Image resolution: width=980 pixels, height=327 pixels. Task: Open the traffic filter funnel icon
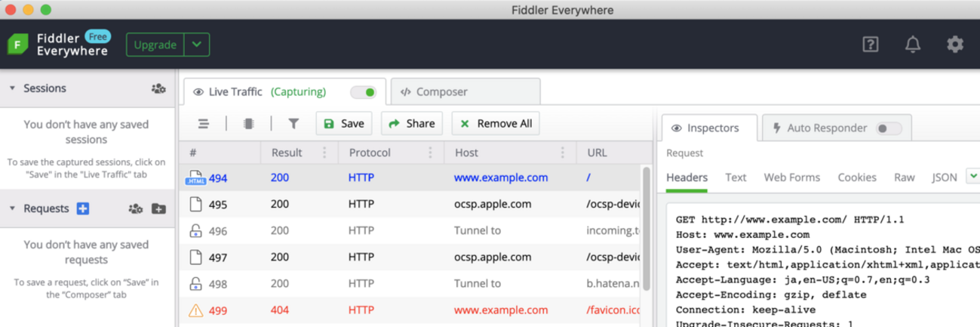293,124
